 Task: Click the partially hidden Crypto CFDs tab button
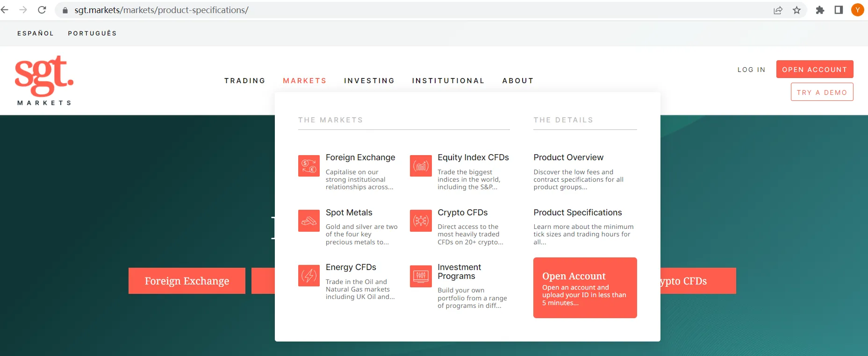click(698, 281)
